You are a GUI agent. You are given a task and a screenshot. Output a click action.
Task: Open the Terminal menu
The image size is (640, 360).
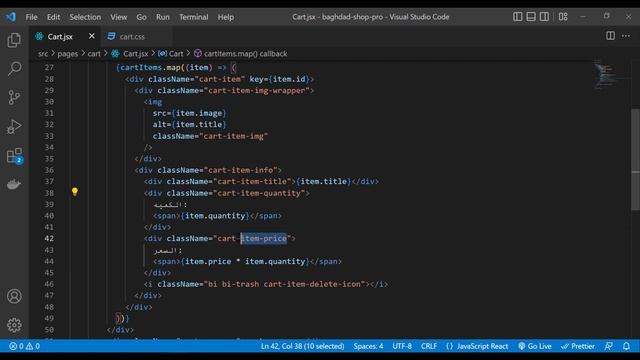193,17
